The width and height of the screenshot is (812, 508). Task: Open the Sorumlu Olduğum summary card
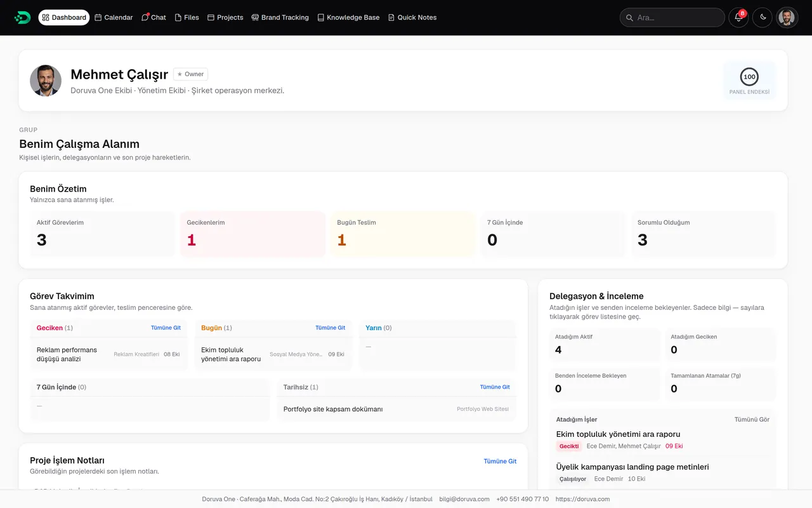pos(704,234)
